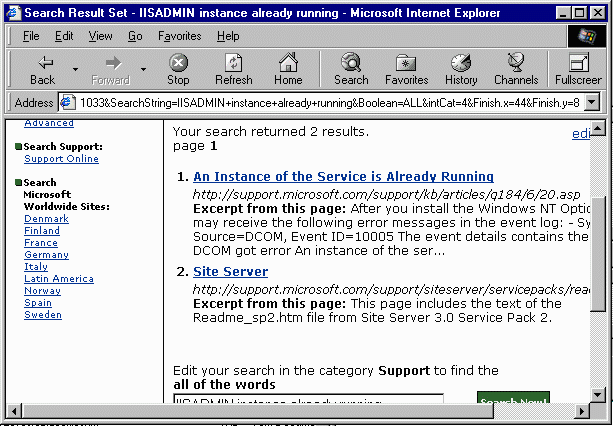Switch to Fullscreen view
The image size is (613, 426).
click(578, 68)
